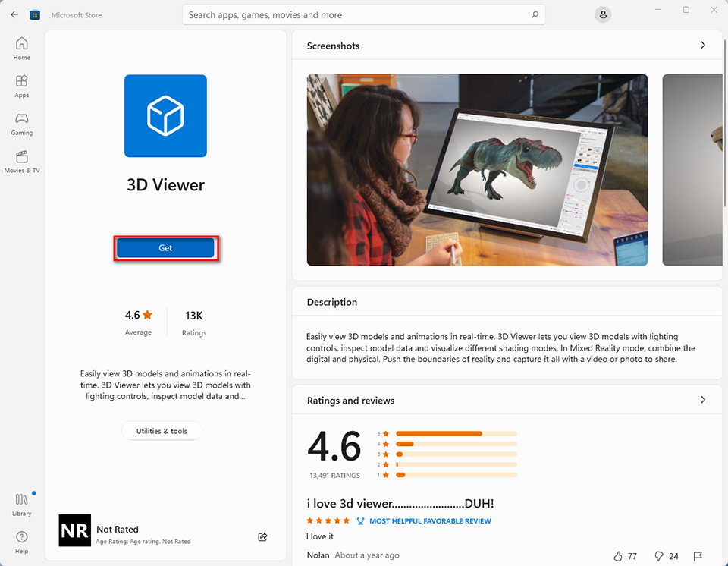
Task: Click the search magnifier icon
Action: [535, 14]
